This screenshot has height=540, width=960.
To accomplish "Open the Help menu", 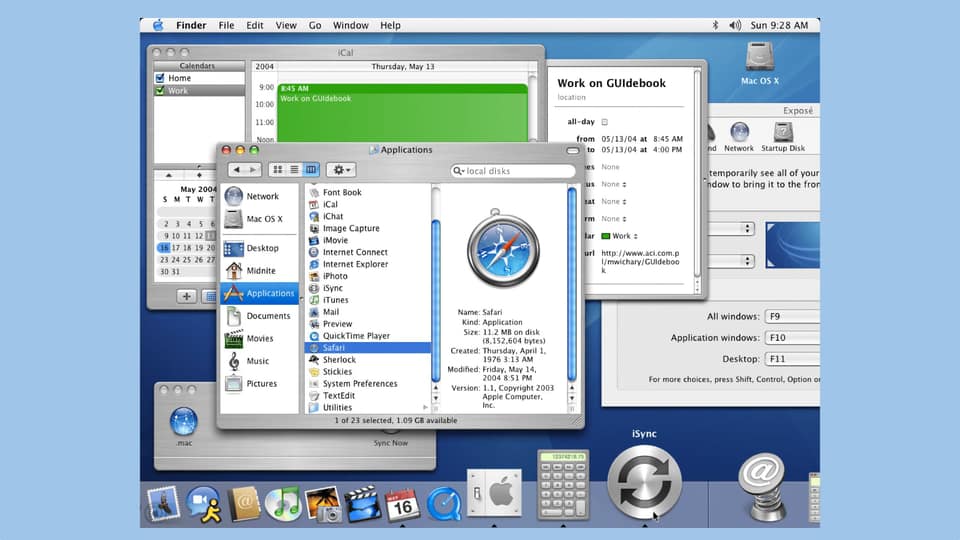I will coord(390,25).
